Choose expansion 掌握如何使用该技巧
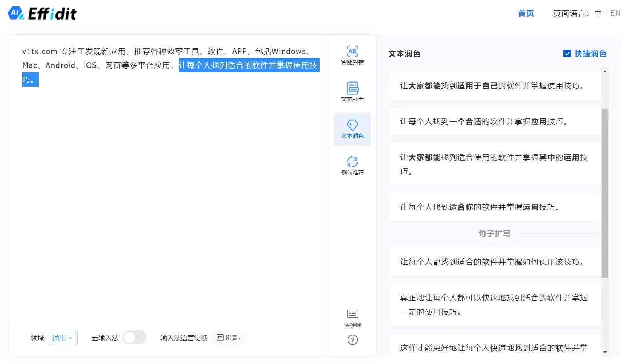The width and height of the screenshot is (629, 364). [494, 262]
